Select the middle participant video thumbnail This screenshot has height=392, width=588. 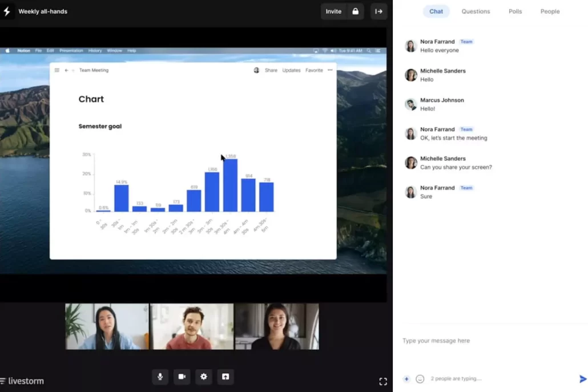pos(192,326)
